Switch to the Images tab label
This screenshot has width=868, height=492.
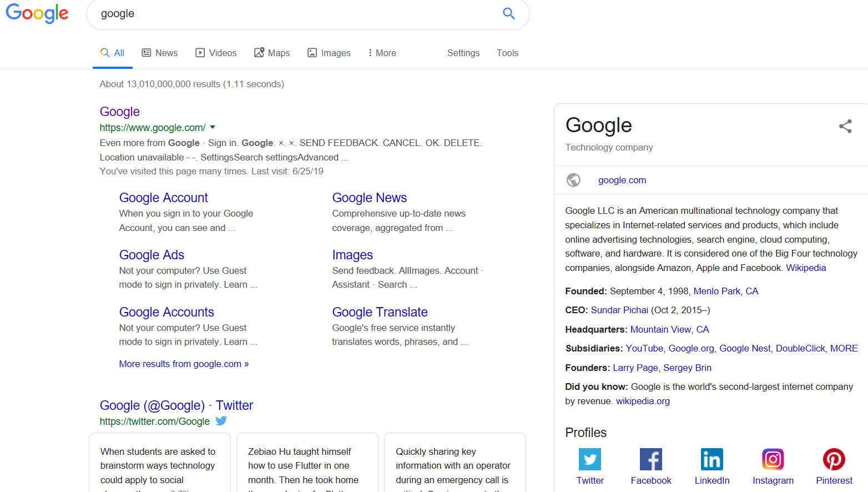pyautogui.click(x=336, y=53)
